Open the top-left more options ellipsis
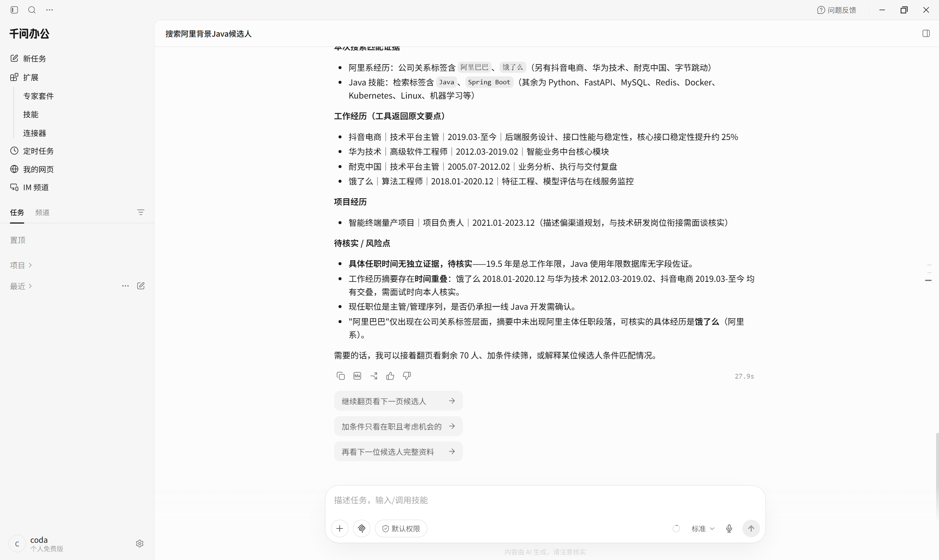 click(50, 10)
